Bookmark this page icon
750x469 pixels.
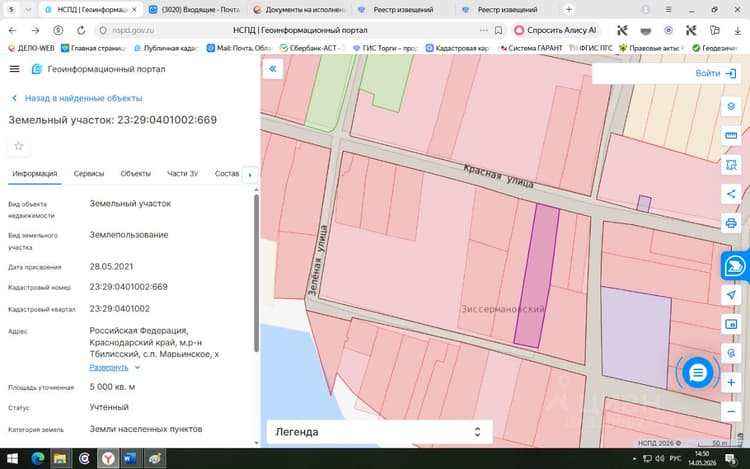pyautogui.click(x=498, y=30)
